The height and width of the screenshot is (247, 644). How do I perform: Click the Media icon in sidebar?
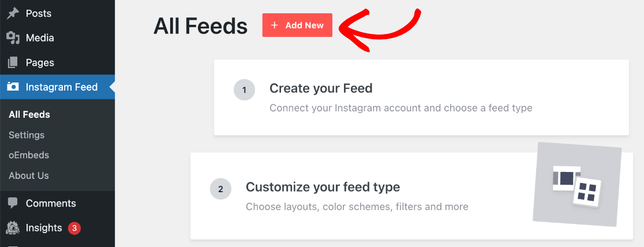13,38
